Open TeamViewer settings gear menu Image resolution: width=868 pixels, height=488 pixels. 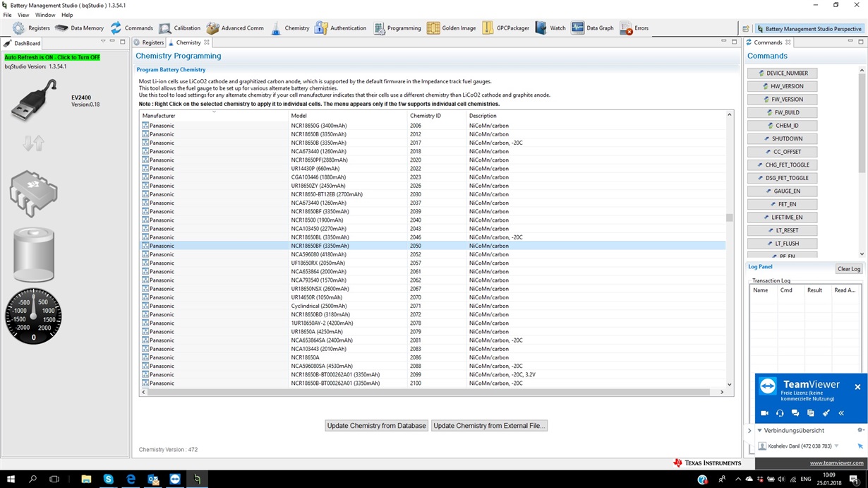[860, 430]
